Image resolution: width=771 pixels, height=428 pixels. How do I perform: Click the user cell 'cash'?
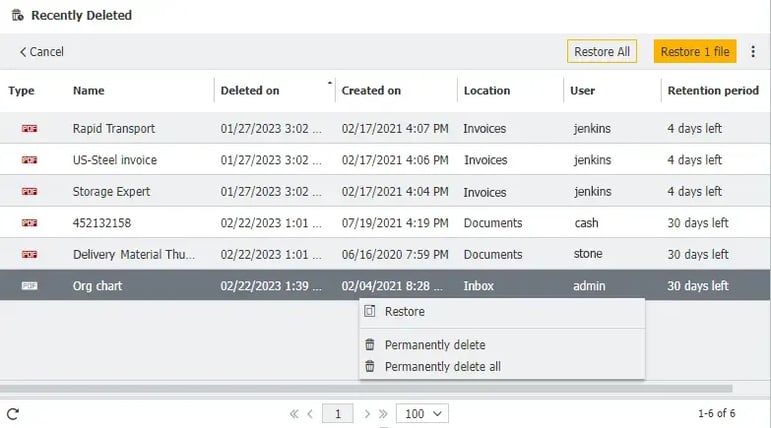[x=586, y=223]
